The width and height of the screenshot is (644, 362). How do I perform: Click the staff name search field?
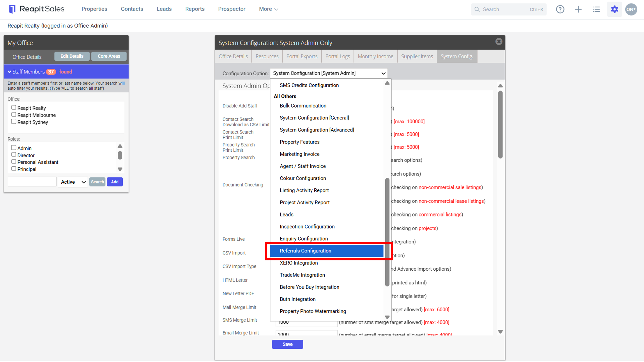pos(32,182)
